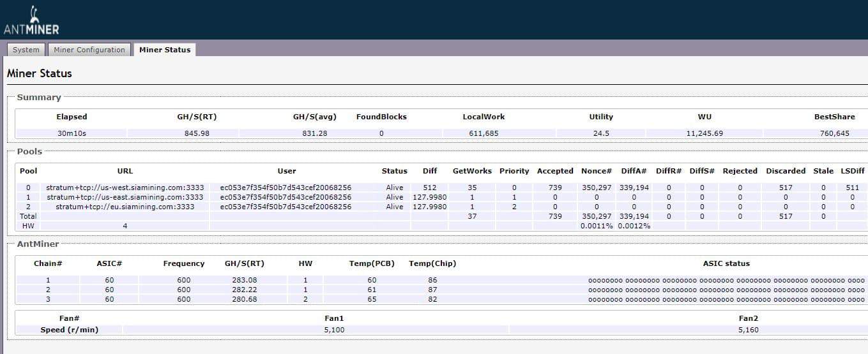The width and height of the screenshot is (868, 354).
Task: Click the Diff value 512
Action: pyautogui.click(x=430, y=188)
